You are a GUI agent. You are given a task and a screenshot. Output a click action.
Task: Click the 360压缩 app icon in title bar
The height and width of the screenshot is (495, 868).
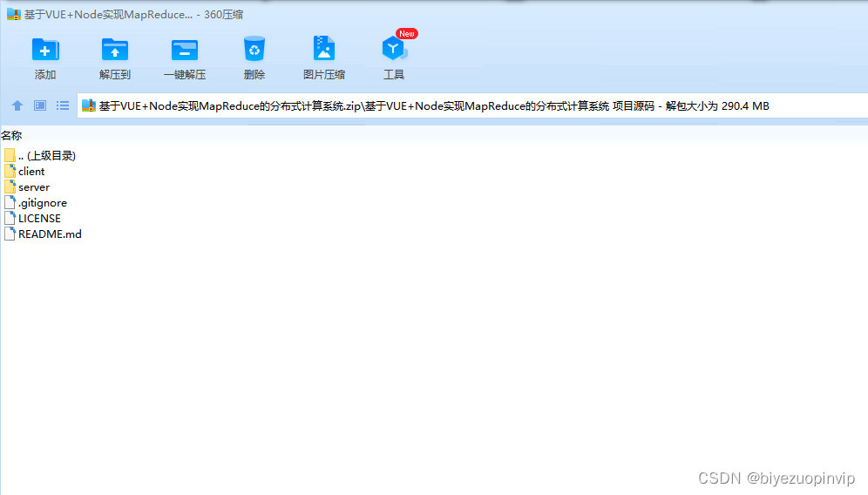(x=13, y=15)
